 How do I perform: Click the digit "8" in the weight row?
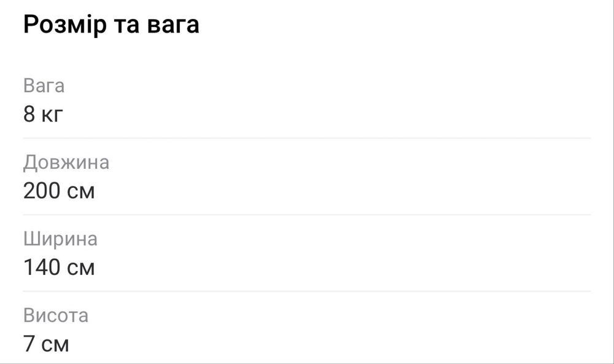click(29, 114)
